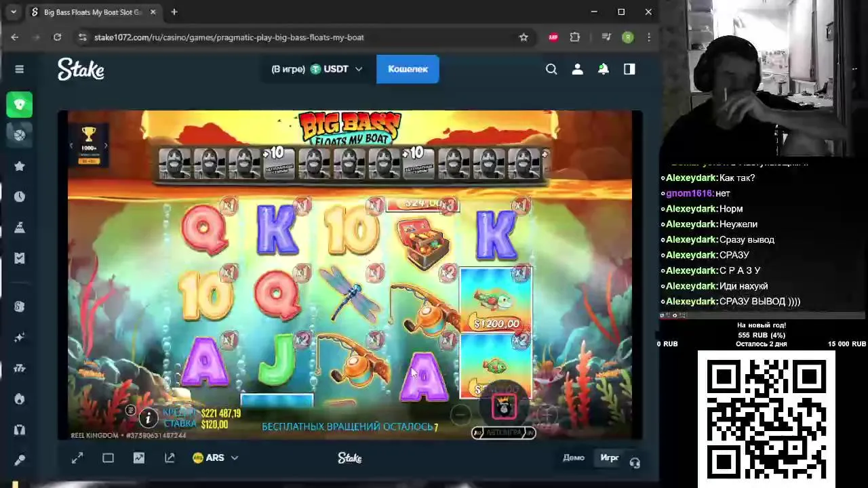This screenshot has width=868, height=488.
Task: Open slot game menu icon
Action: pos(130,411)
